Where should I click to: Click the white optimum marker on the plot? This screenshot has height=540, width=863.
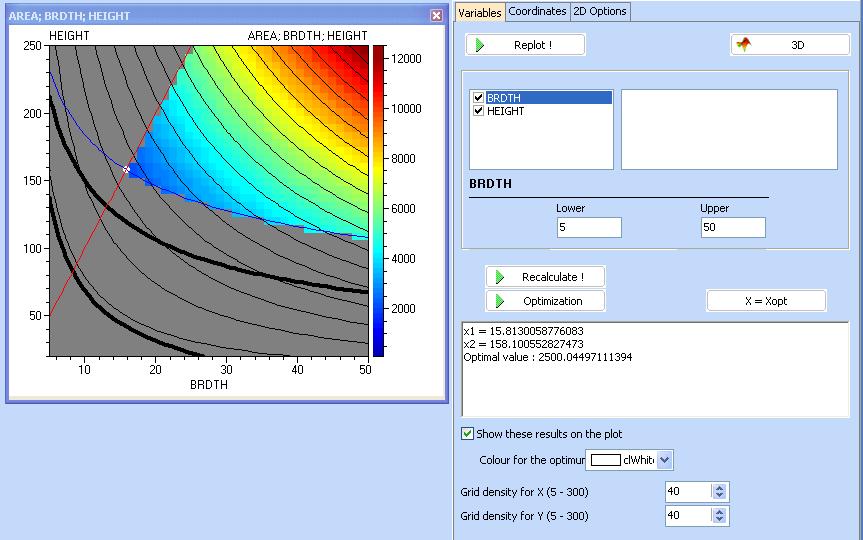126,170
